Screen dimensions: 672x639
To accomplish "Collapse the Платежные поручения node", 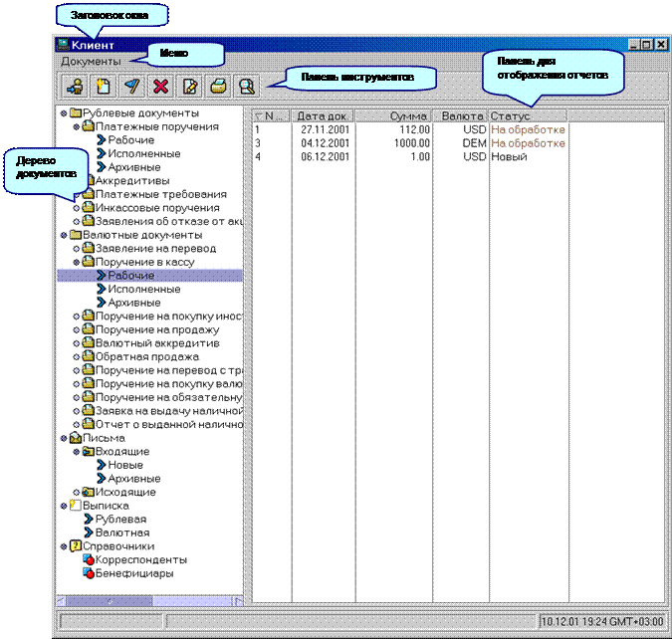I will 77,126.
